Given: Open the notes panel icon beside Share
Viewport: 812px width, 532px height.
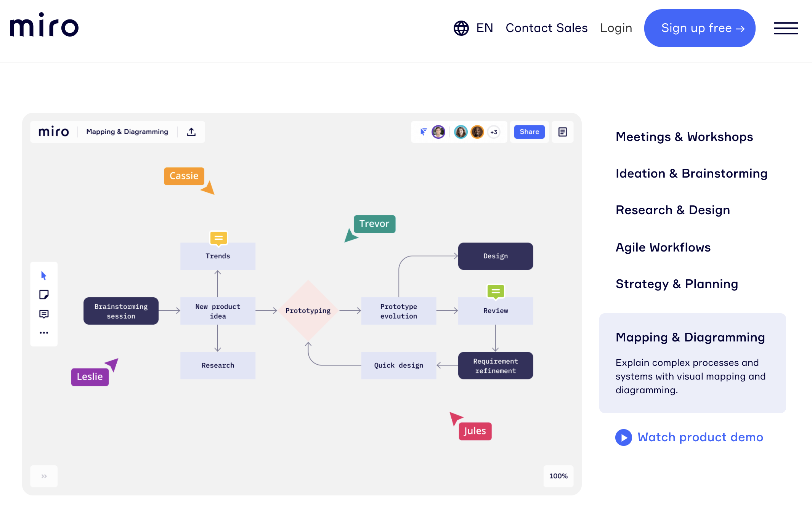Looking at the screenshot, I should coord(562,132).
